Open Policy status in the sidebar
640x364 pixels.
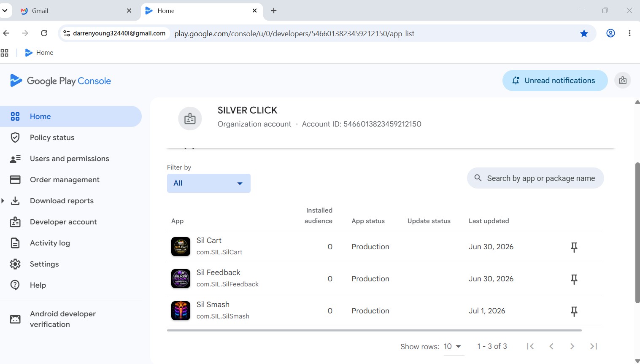[71, 138]
